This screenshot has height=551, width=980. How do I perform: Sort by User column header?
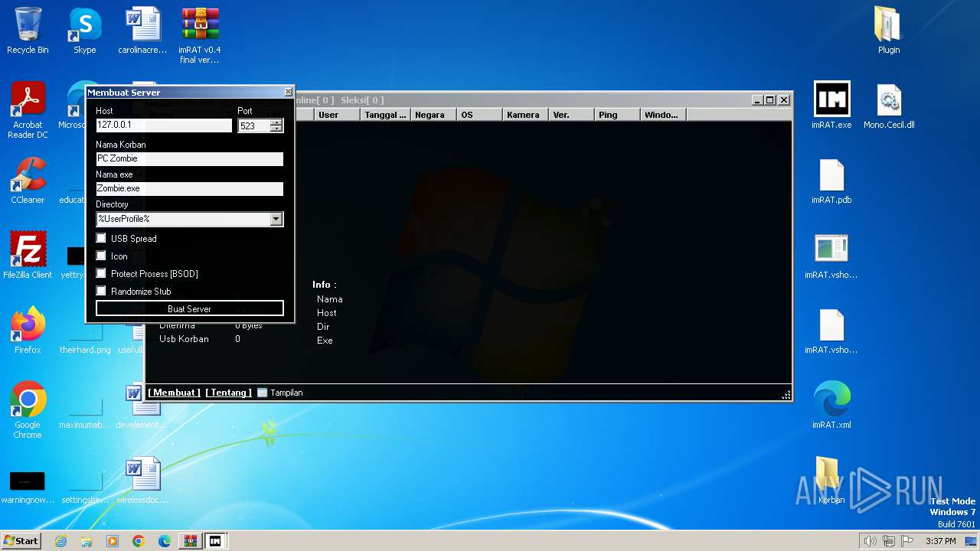337,115
